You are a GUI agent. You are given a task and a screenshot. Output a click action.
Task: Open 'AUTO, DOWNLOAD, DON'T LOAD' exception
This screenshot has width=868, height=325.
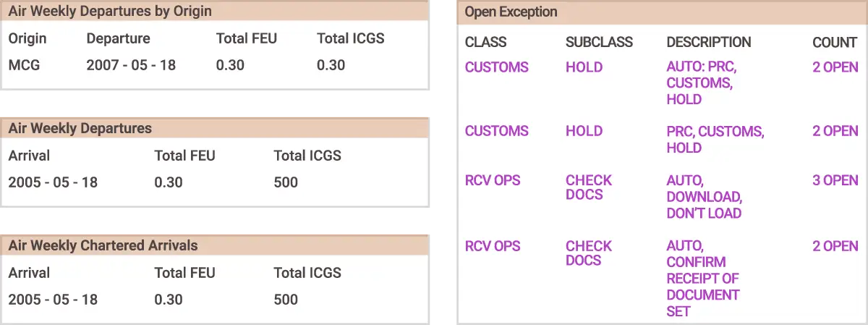(704, 197)
